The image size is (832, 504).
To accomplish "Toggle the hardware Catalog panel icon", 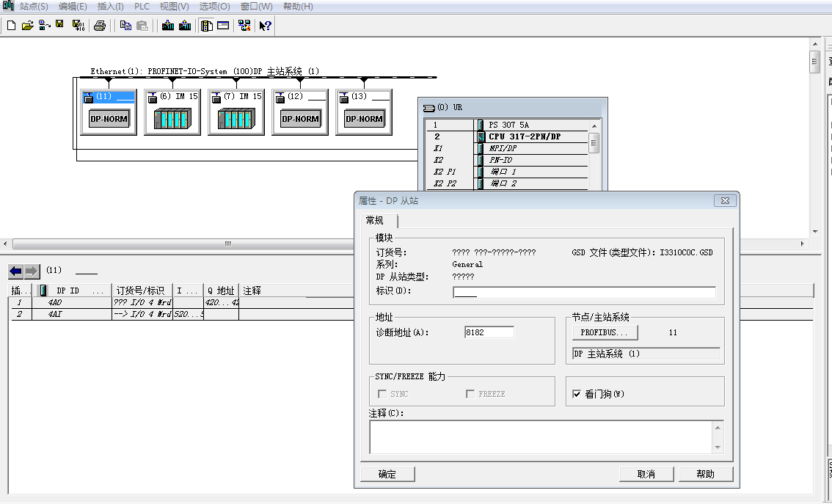I will click(207, 26).
